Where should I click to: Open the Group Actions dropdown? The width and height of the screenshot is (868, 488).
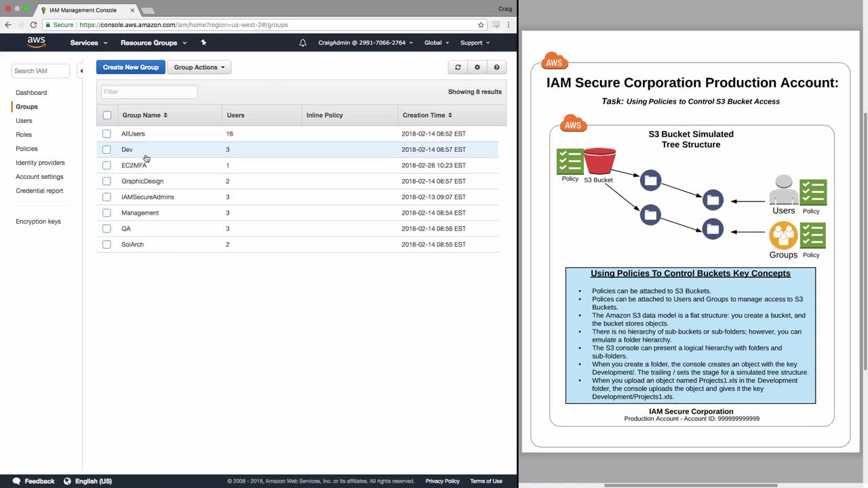199,67
